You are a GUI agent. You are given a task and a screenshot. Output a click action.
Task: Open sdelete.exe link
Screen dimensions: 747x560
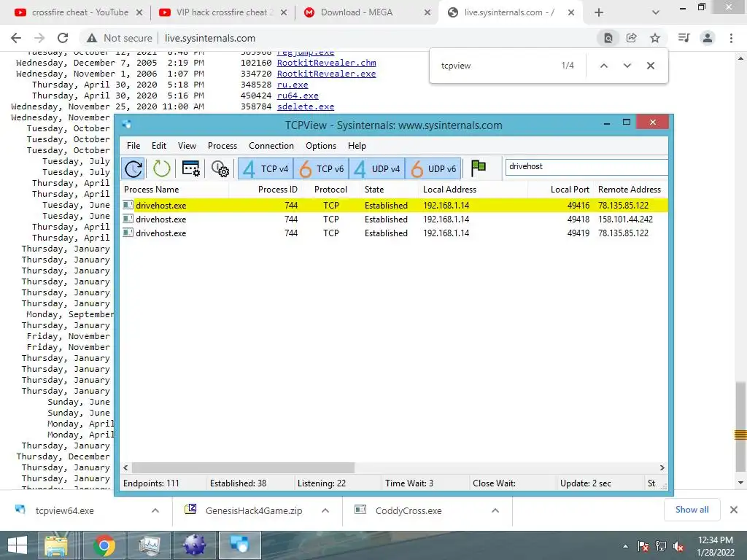pos(306,106)
